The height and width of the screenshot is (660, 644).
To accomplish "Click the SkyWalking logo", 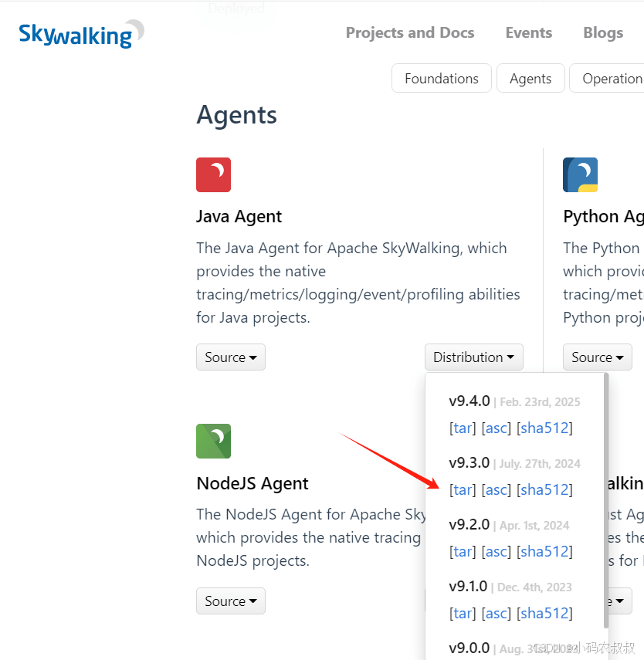I will [x=81, y=34].
